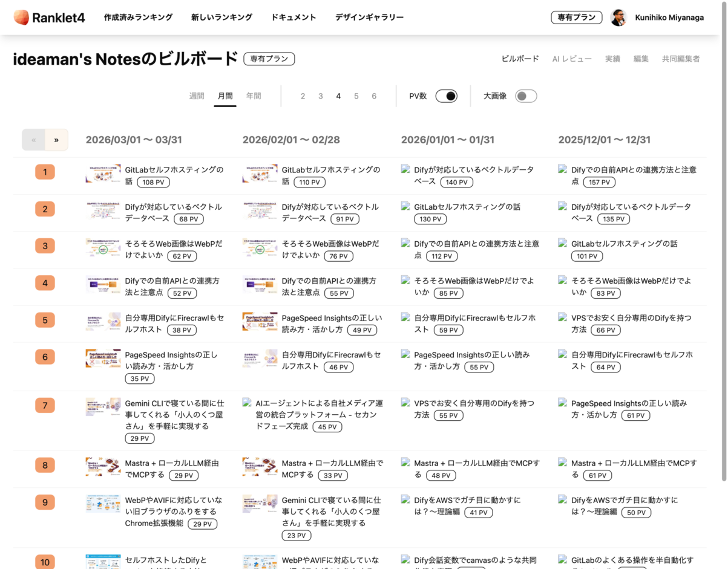Open 共同編集者 link

click(x=681, y=59)
